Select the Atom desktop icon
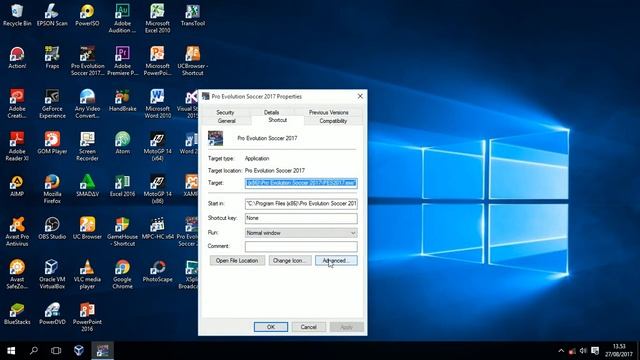Viewport: 640px width, 360px height. point(122,143)
